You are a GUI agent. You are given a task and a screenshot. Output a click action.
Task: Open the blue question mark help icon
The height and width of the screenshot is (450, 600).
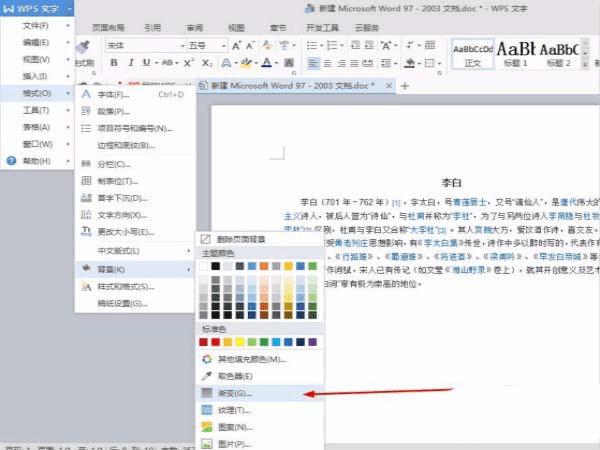click(11, 161)
